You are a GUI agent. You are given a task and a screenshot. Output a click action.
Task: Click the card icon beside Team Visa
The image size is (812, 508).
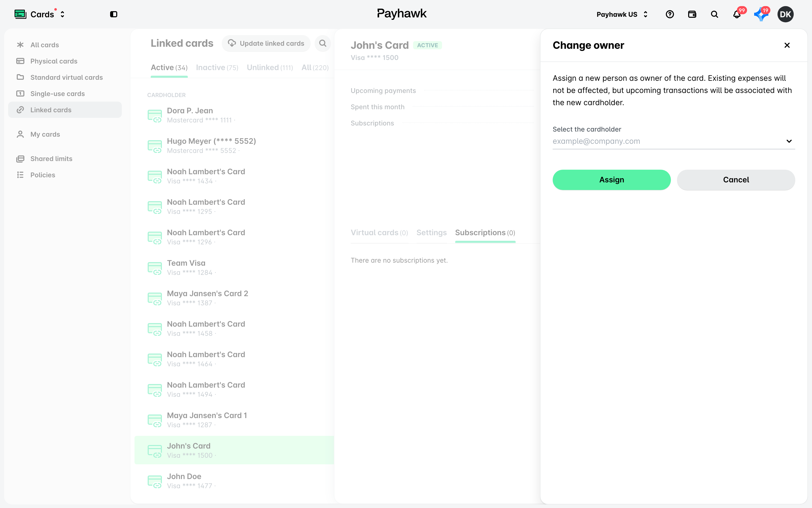point(155,268)
